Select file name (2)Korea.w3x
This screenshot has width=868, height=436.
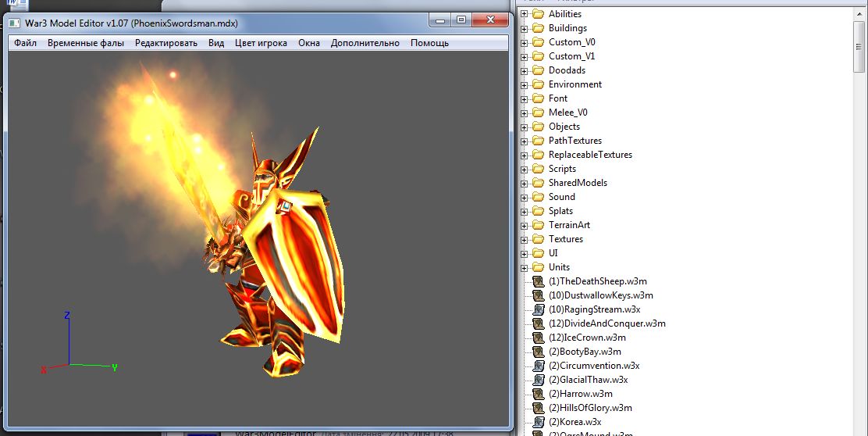[575, 422]
